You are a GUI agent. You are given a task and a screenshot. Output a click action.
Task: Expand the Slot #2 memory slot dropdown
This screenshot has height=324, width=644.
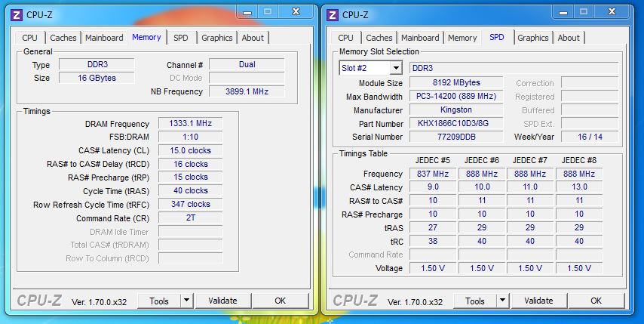point(396,68)
